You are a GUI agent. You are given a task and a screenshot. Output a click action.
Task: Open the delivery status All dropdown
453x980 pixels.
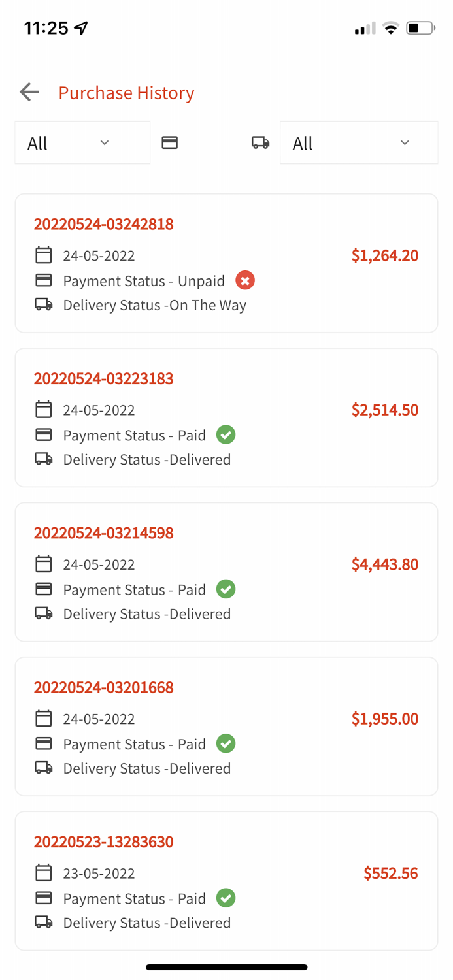[358, 142]
